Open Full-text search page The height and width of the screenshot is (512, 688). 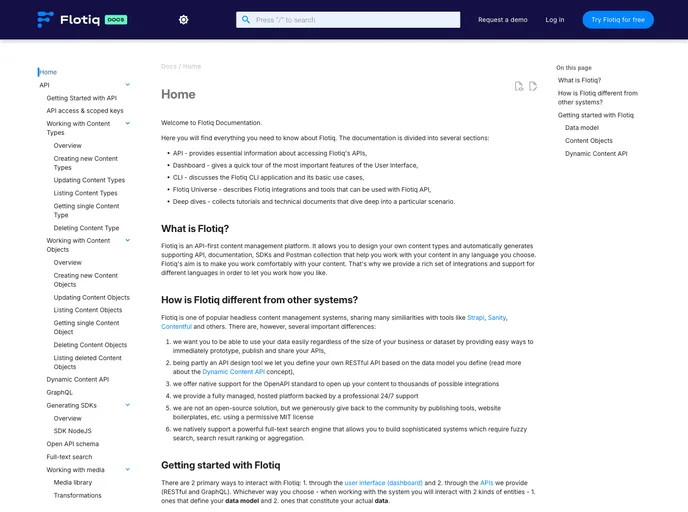[x=69, y=457]
